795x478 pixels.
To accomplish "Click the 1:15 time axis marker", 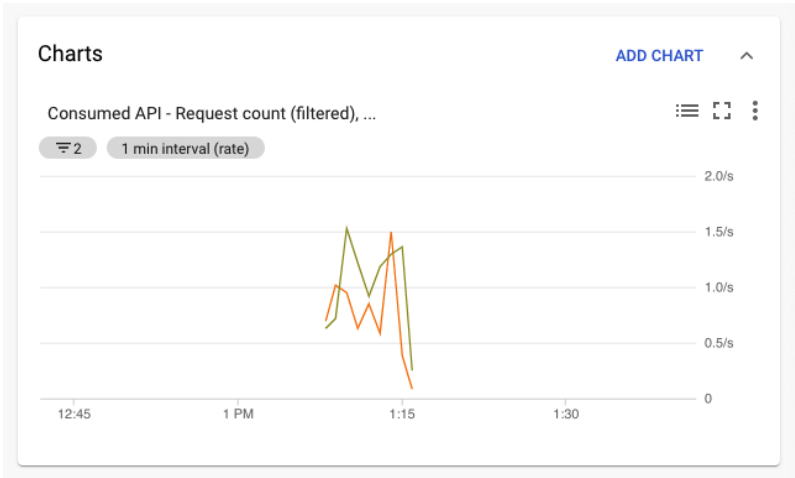I will pyautogui.click(x=402, y=414).
